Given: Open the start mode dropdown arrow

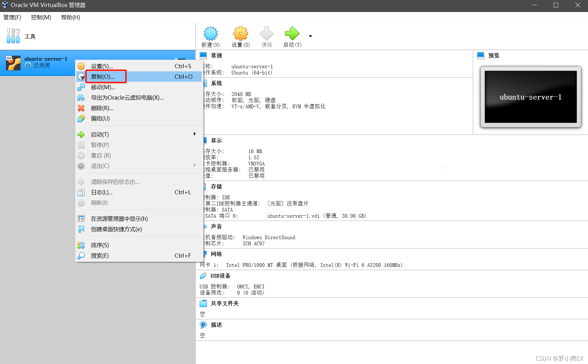Looking at the screenshot, I should 311,36.
